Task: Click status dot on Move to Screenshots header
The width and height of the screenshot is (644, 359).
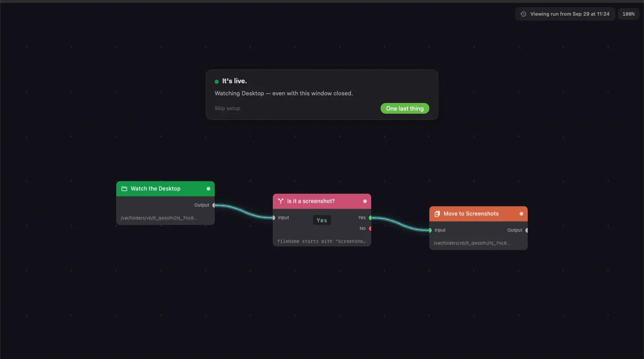Action: coord(521,214)
